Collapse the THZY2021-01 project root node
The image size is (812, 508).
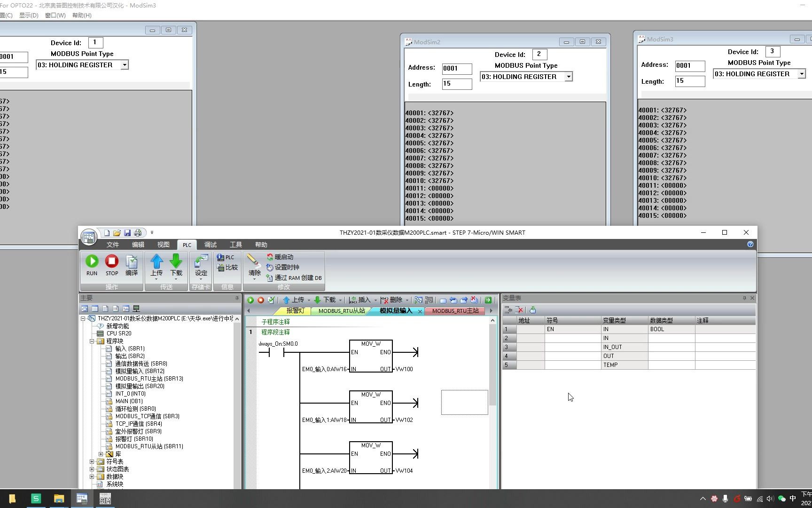(83, 318)
